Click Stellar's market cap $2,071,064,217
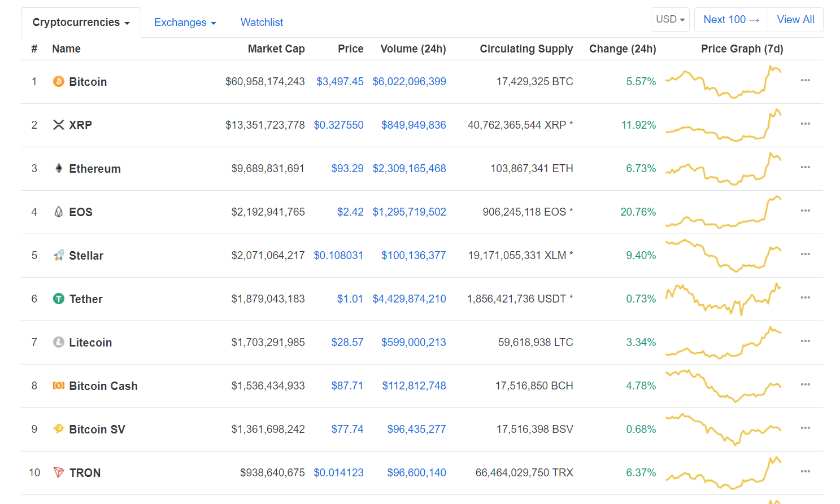This screenshot has width=840, height=504. [x=268, y=255]
